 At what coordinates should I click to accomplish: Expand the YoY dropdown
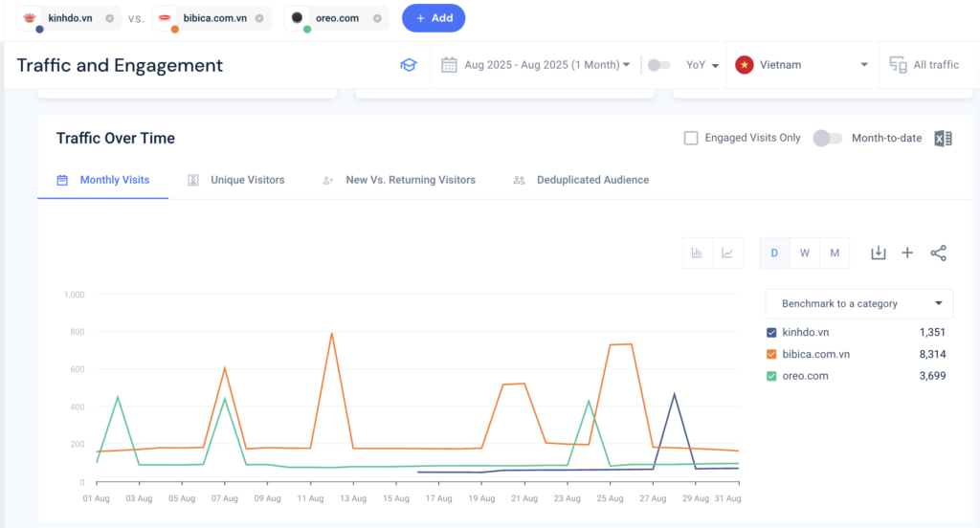coord(702,65)
